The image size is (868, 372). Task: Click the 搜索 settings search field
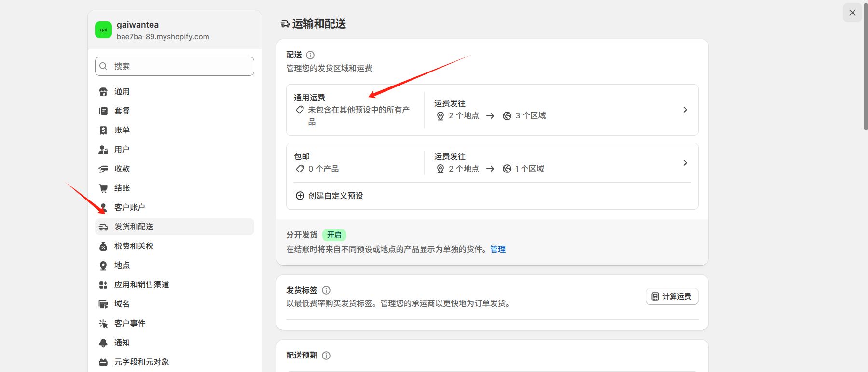tap(175, 66)
